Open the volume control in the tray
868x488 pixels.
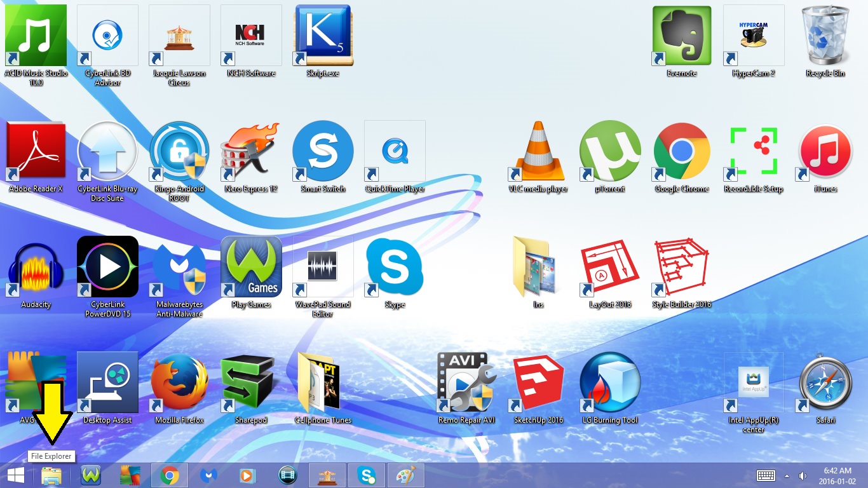tap(803, 475)
